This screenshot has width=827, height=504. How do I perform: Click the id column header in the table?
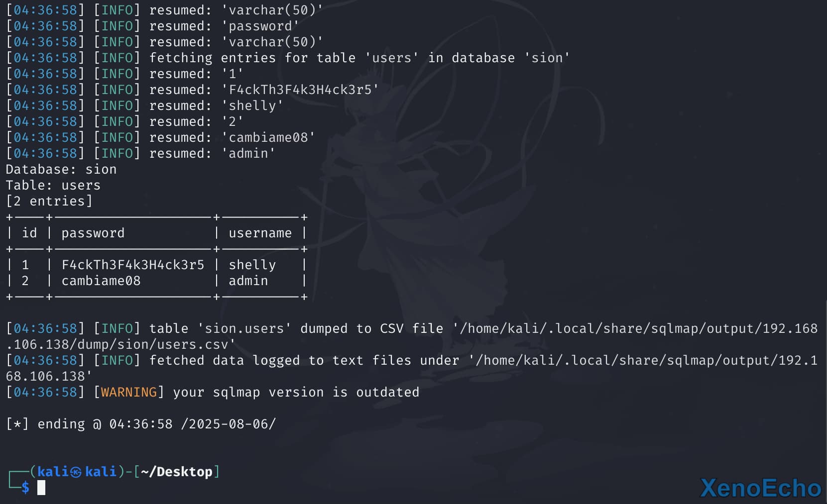point(29,233)
